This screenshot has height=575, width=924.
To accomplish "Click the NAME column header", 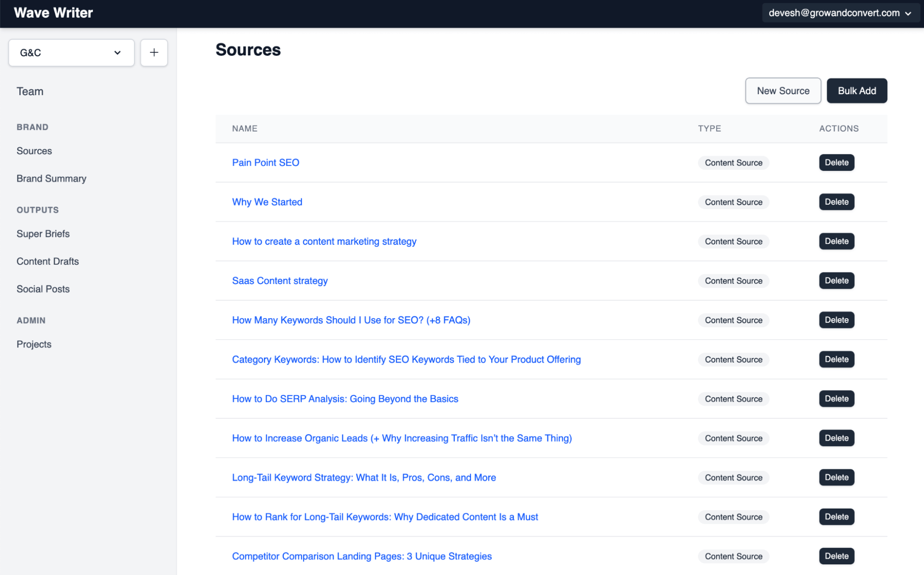I will 245,129.
